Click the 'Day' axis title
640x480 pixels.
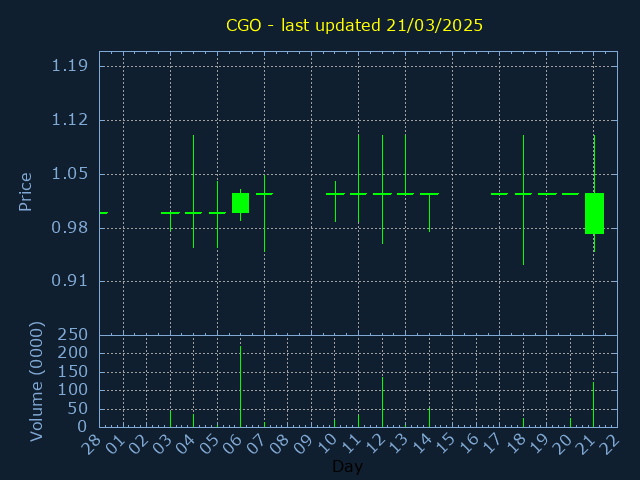[x=347, y=466]
